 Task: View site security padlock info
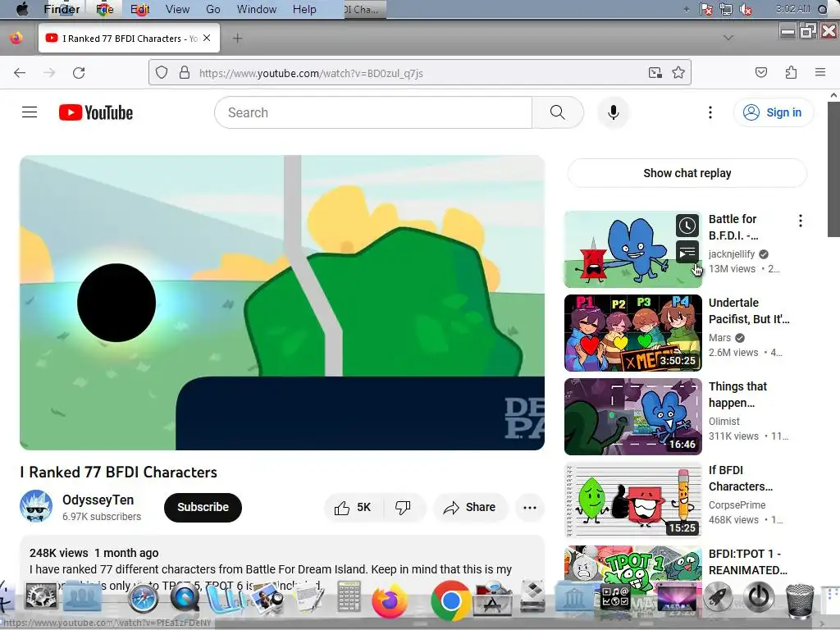[185, 72]
